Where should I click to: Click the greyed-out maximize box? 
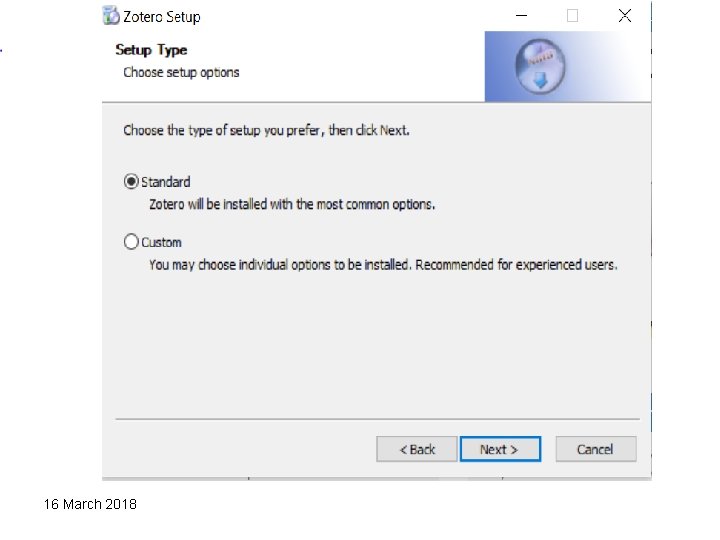[572, 16]
